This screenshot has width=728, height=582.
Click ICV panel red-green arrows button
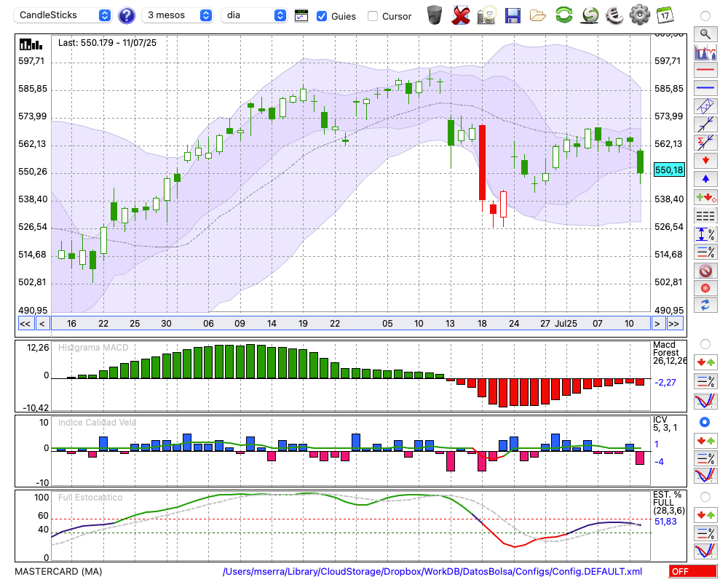coord(705,440)
